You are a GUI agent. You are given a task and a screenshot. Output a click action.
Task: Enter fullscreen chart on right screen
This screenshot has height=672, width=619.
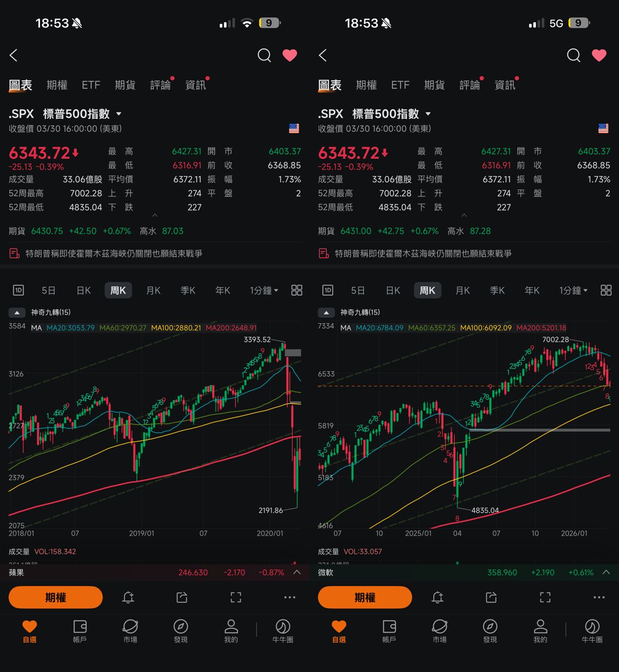(545, 597)
